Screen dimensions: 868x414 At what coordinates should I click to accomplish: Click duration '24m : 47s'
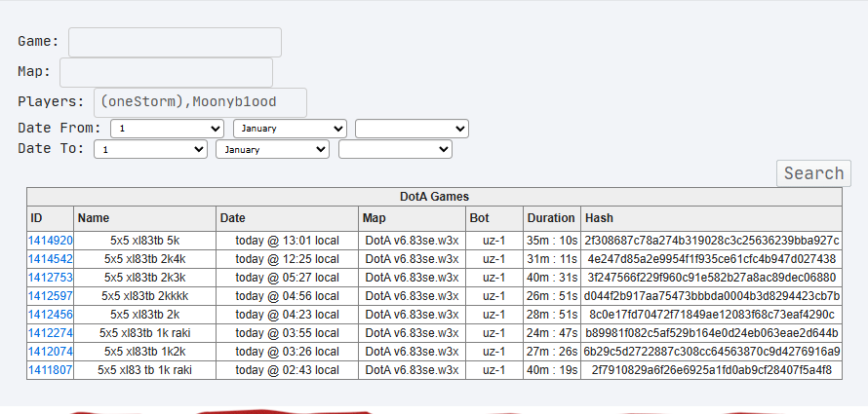tap(552, 333)
